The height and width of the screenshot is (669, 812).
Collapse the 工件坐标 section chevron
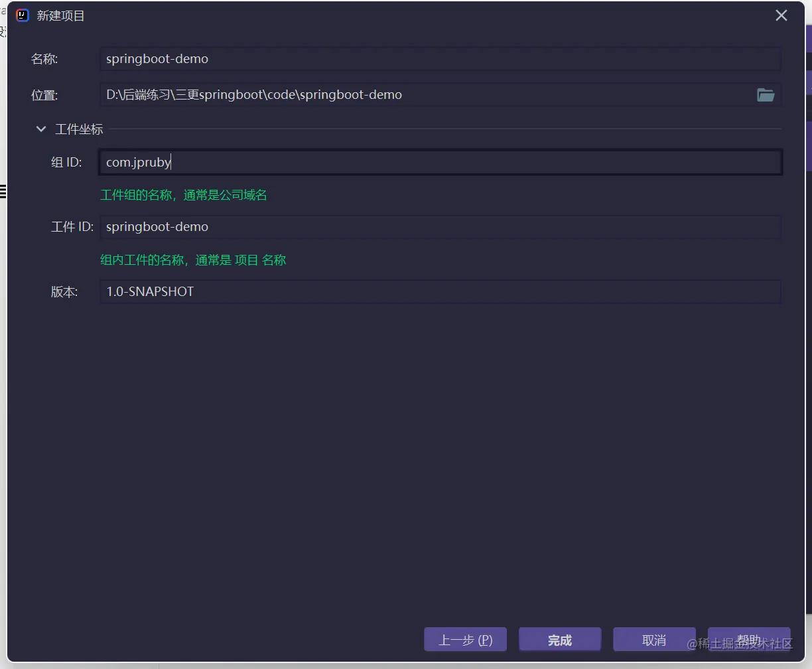(x=41, y=129)
